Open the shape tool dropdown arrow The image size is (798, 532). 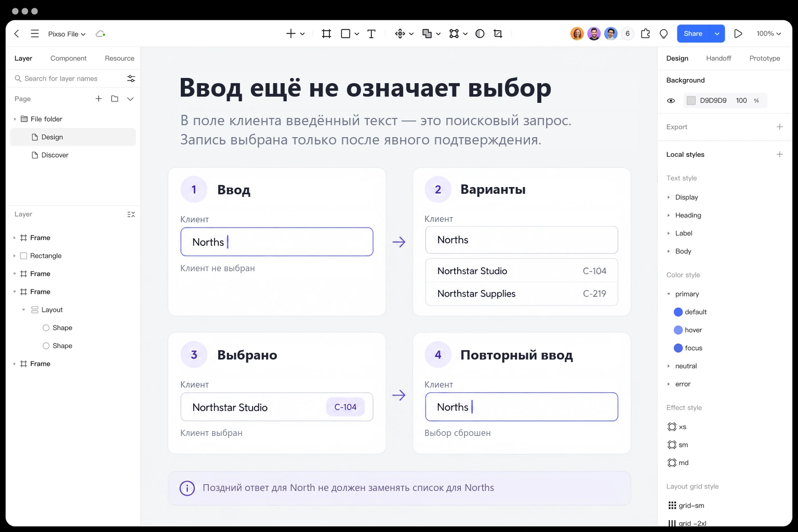357,34
